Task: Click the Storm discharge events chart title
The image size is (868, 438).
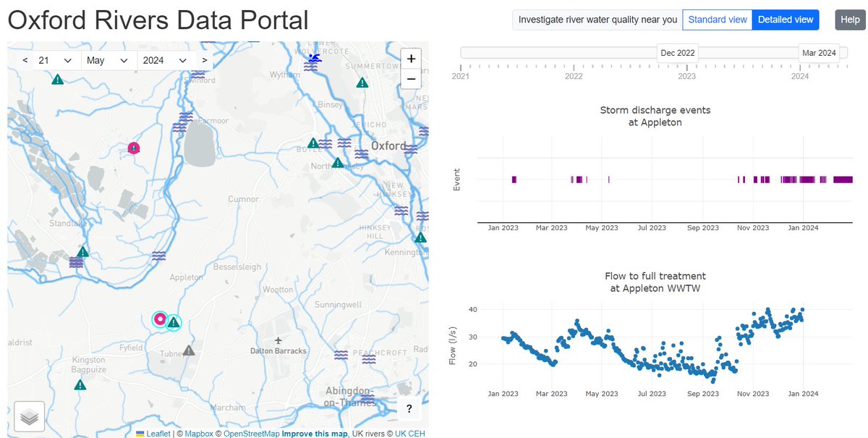Action: coord(655,116)
